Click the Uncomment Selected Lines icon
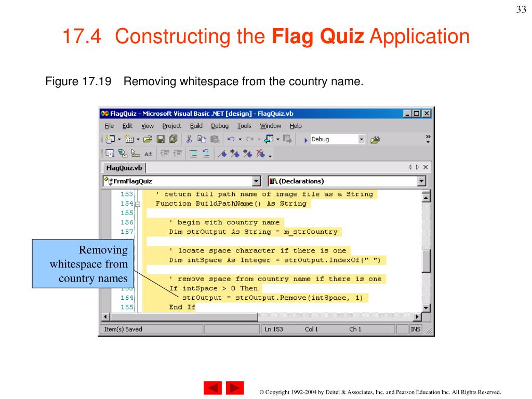Image resolution: width=532 pixels, height=399 pixels. (x=206, y=154)
